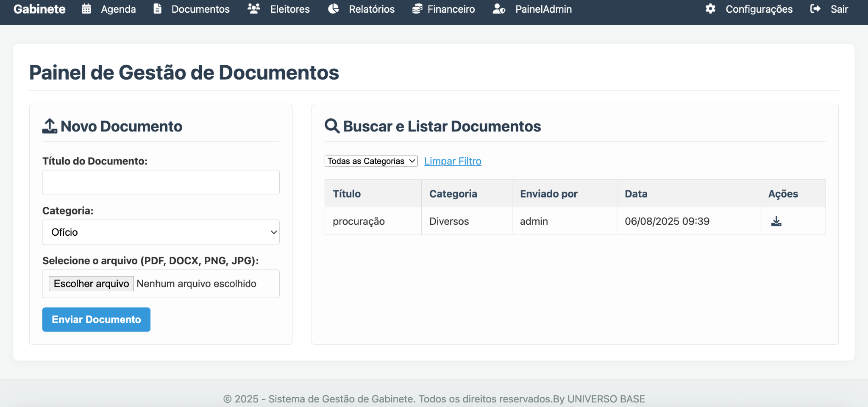The width and height of the screenshot is (868, 407).
Task: Click the pie chart icon beside Relatórios
Action: point(334,9)
